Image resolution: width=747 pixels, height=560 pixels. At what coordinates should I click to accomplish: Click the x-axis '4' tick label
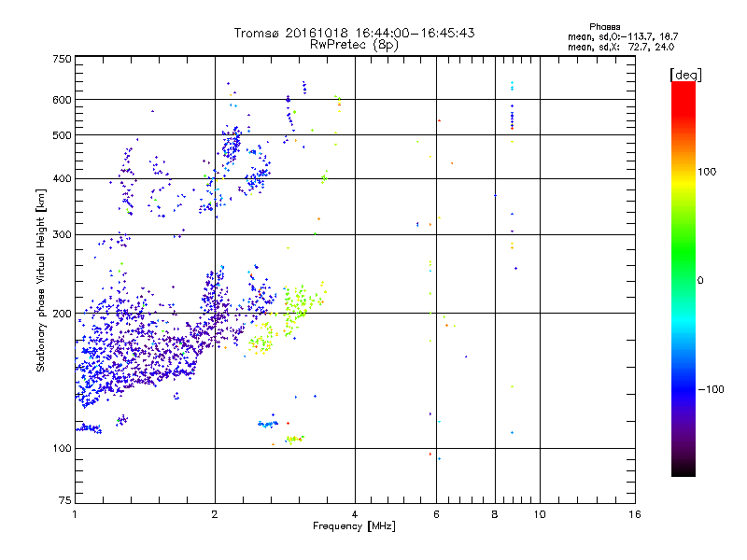[x=355, y=514]
